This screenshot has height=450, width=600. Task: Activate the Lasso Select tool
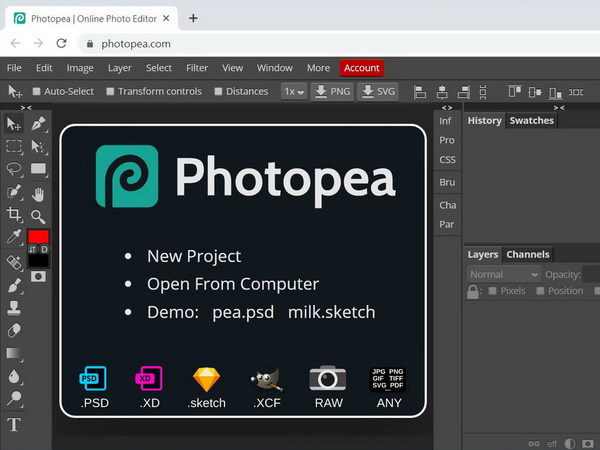[x=14, y=169]
